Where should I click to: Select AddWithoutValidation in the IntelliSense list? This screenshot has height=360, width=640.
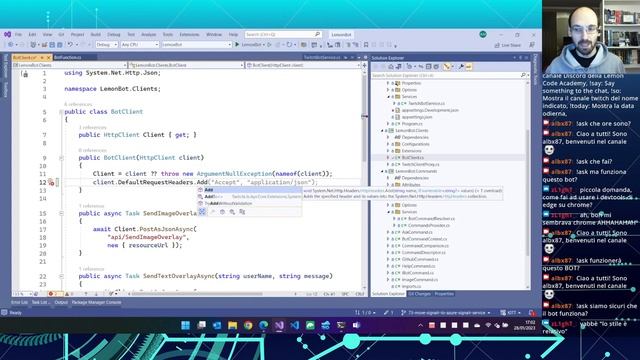click(249, 203)
